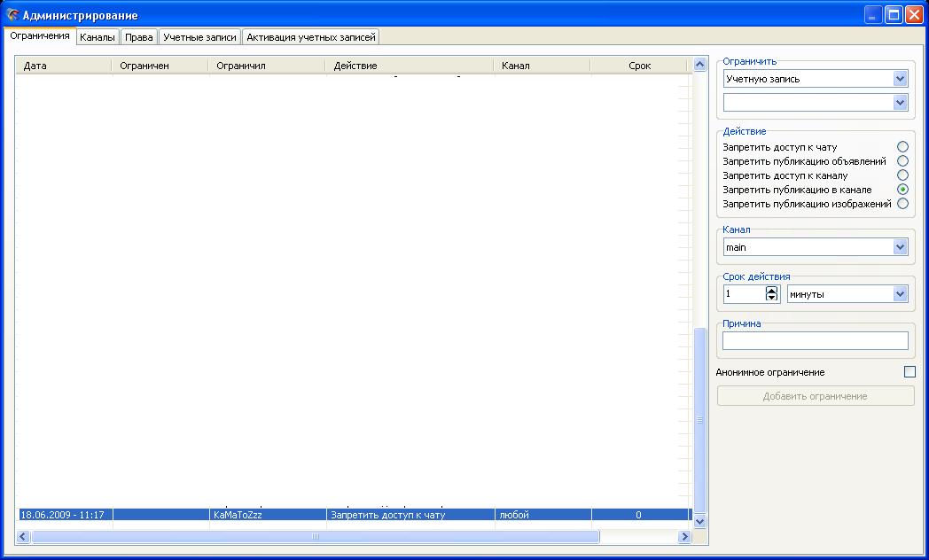Switch to the Каналы tab
The width and height of the screenshot is (929, 560).
coord(98,37)
